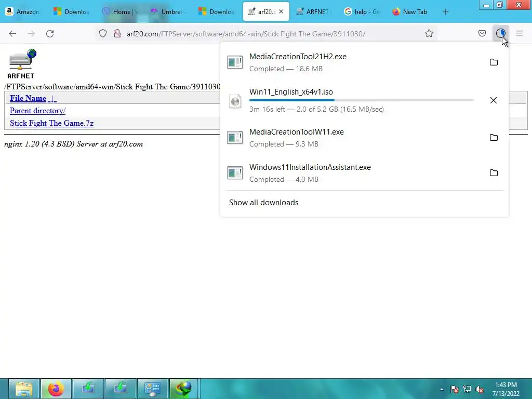Image resolution: width=532 pixels, height=399 pixels.
Task: Open second download-arrow taskbar app
Action: coord(121,389)
